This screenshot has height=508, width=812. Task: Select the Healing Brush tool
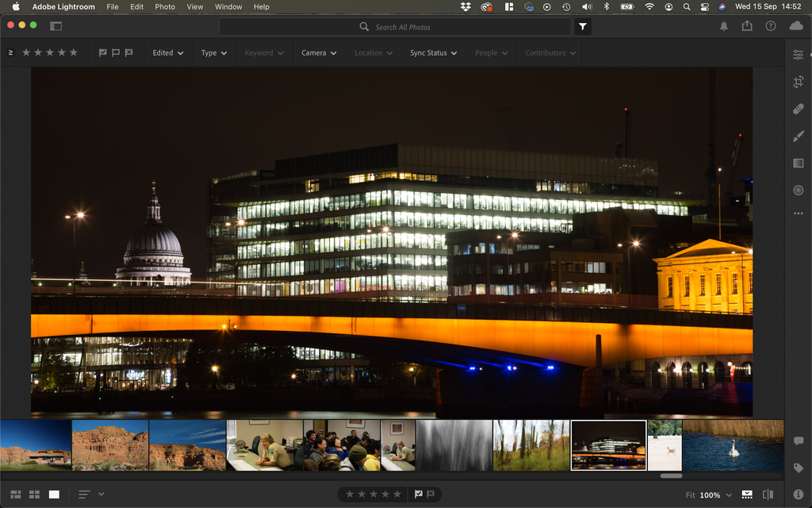click(x=798, y=109)
